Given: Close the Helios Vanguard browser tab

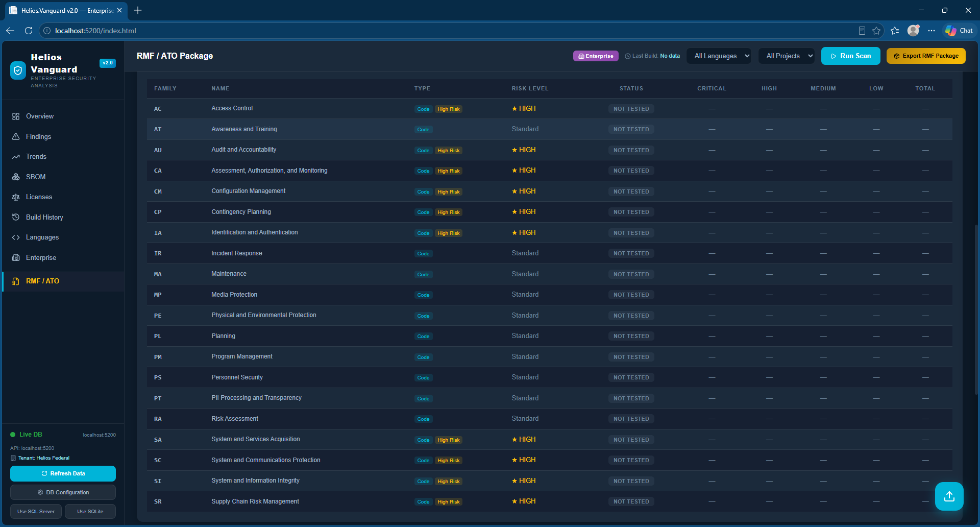Looking at the screenshot, I should [119, 10].
